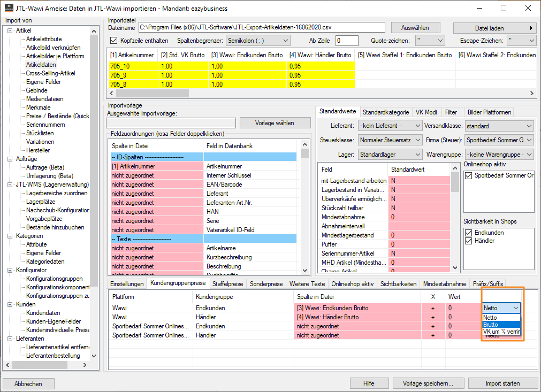
Task: Open the Lieferant dropdown
Action: click(x=390, y=126)
